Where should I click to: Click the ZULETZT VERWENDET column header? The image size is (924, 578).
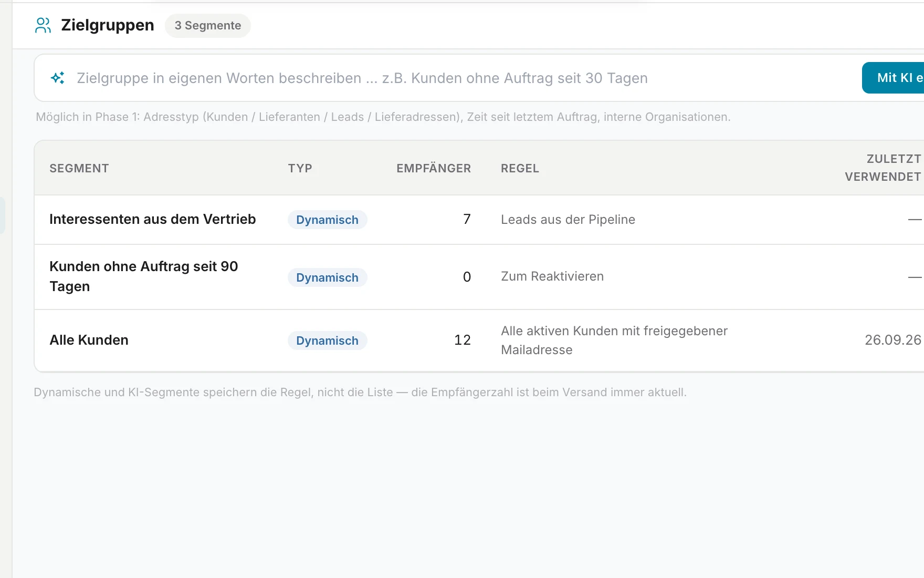coord(883,168)
